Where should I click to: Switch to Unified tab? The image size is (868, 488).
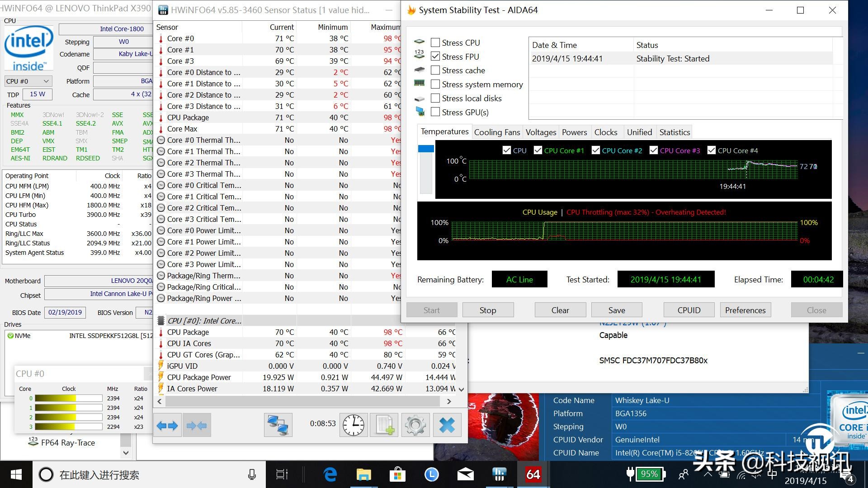coord(639,132)
